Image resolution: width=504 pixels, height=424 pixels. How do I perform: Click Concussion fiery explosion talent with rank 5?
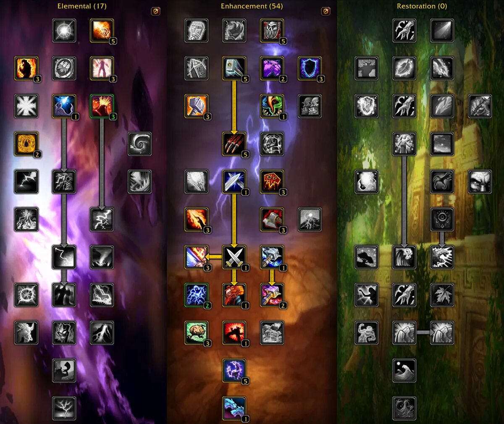(x=102, y=31)
